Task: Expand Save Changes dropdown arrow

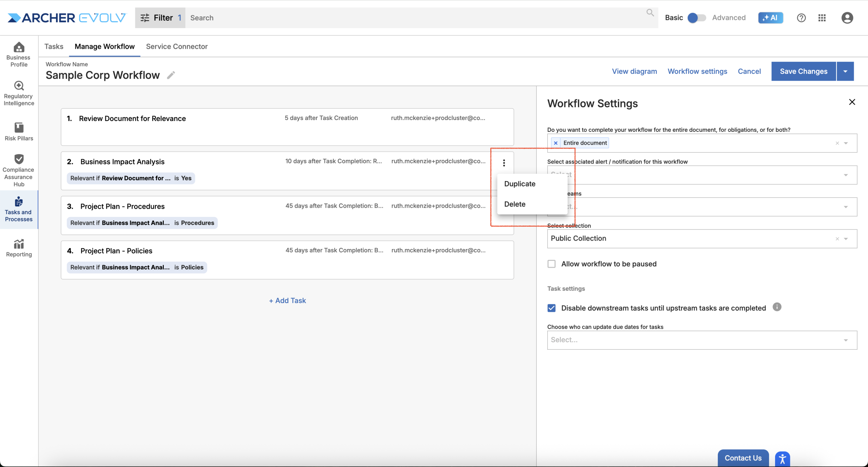Action: pos(845,71)
